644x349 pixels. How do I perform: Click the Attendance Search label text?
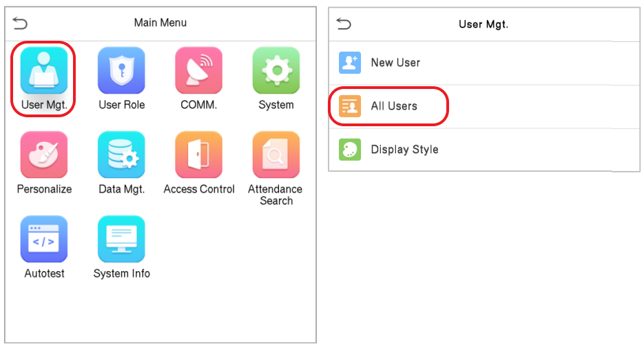pyautogui.click(x=276, y=195)
